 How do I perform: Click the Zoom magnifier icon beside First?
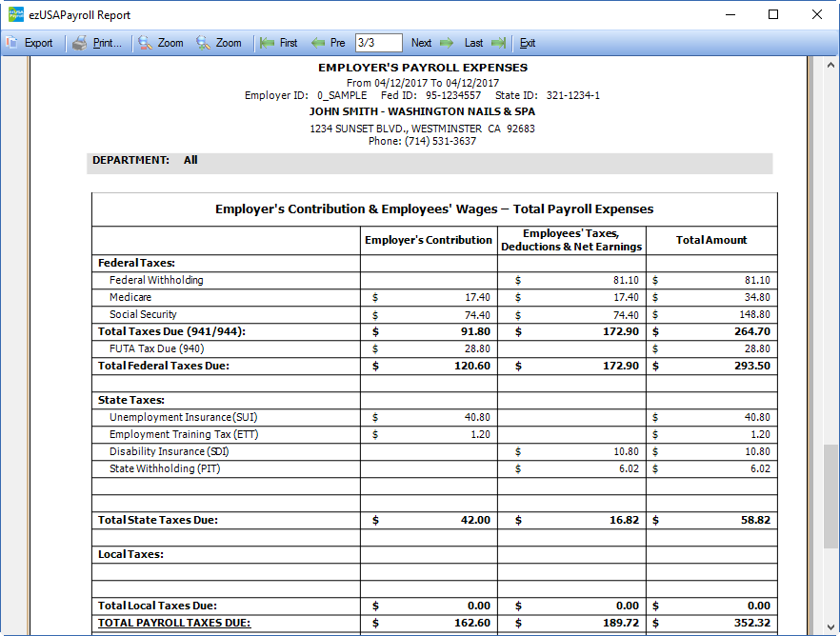tap(203, 43)
